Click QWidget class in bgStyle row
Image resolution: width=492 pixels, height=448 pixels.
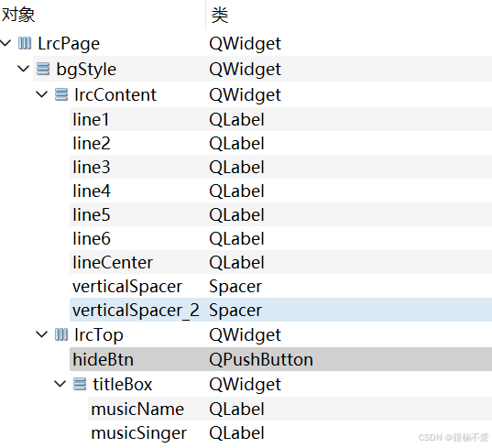[x=245, y=69]
